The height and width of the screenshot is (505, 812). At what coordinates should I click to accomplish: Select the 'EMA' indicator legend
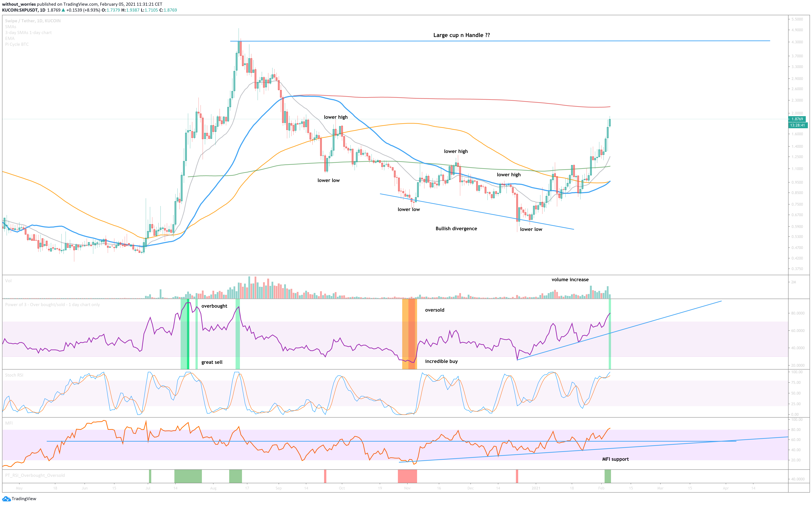pyautogui.click(x=10, y=38)
